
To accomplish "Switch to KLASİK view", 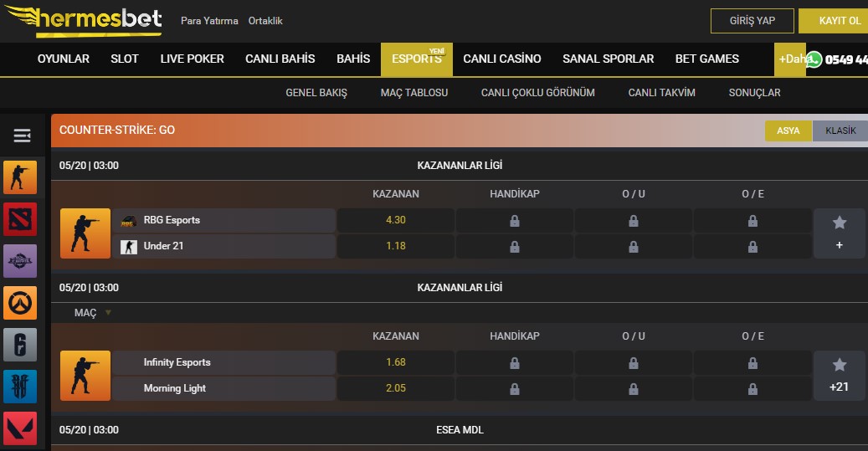I will click(840, 131).
